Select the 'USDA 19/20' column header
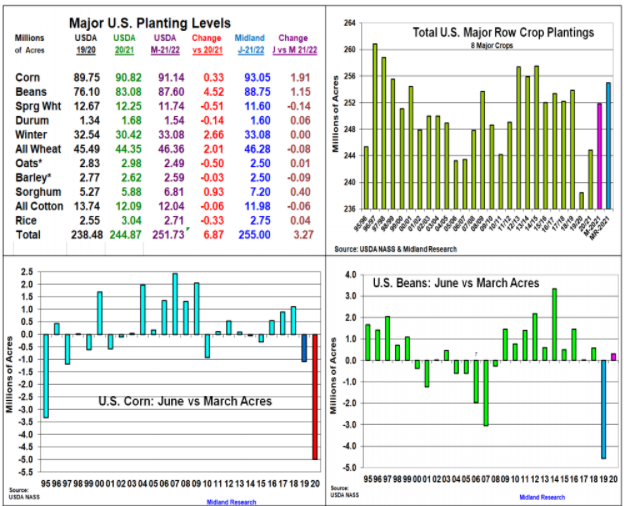This screenshot has height=506, width=624. 86,44
